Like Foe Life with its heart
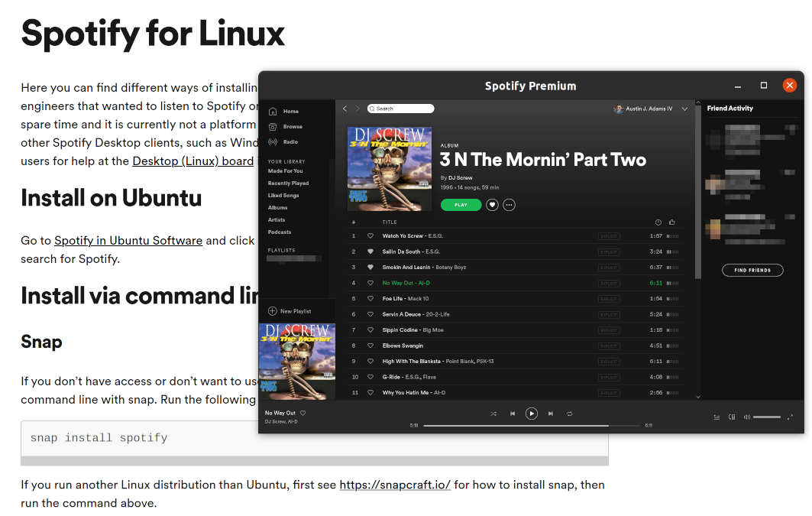812x516 pixels. coord(370,298)
